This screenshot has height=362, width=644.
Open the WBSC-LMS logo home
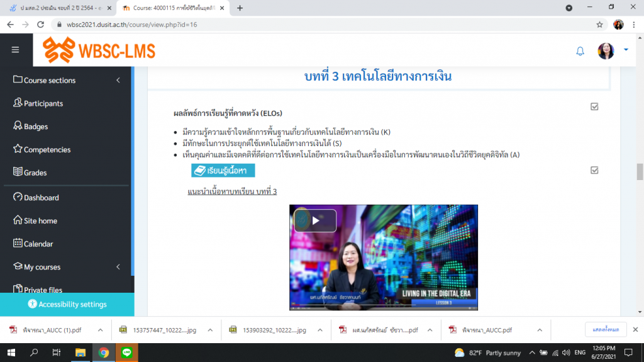99,50
